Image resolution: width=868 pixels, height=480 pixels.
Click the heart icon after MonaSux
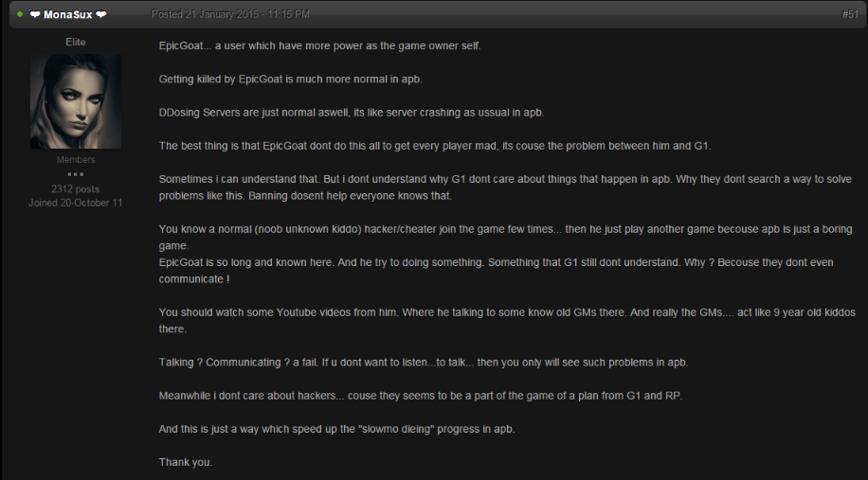100,14
